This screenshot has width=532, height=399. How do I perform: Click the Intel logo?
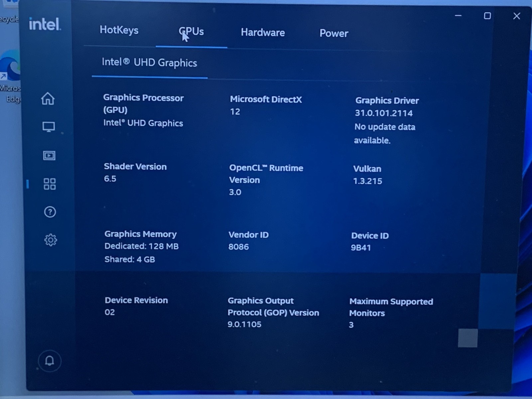tap(45, 24)
